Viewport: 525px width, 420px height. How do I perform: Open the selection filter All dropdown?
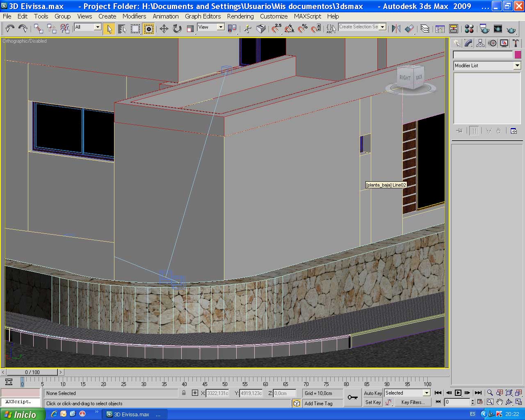tap(98, 27)
